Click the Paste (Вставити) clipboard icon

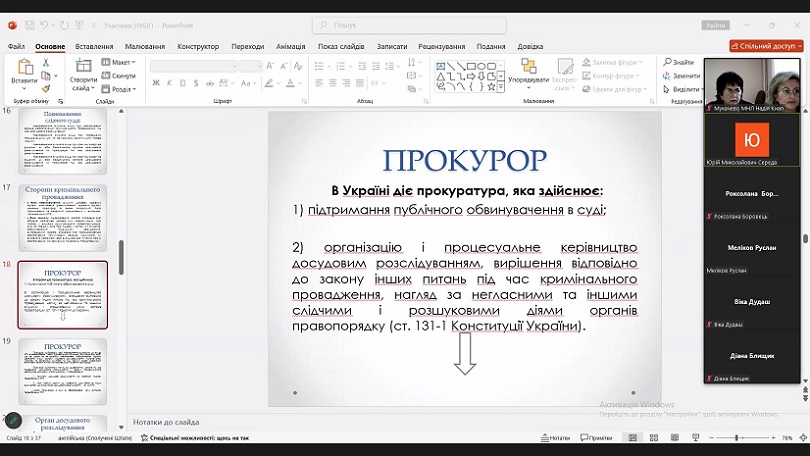24,67
